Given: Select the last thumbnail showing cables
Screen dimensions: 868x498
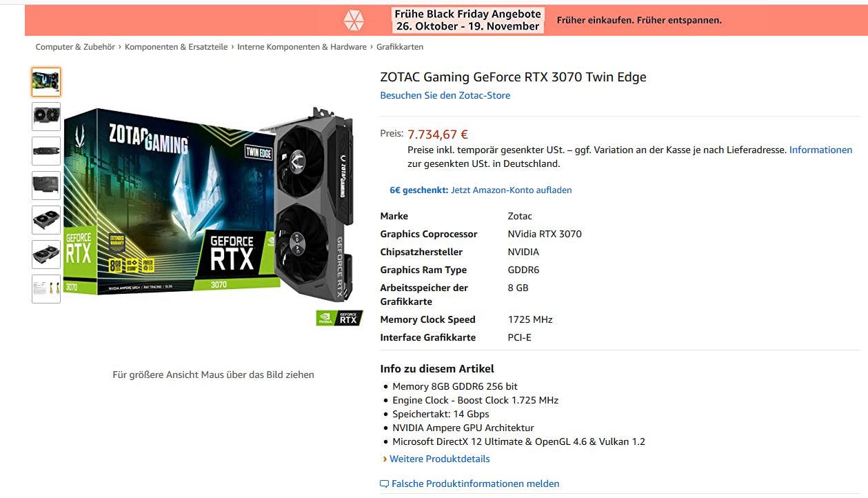Looking at the screenshot, I should (46, 289).
